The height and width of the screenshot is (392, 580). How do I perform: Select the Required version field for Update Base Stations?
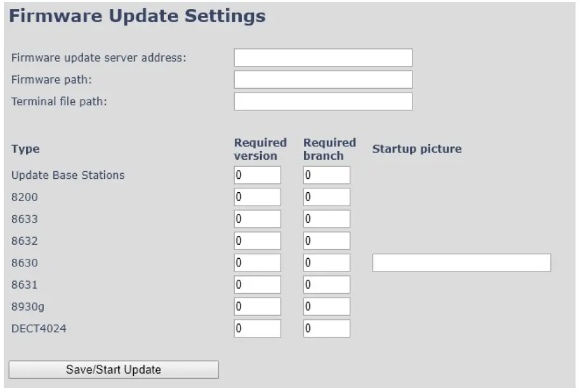click(x=257, y=175)
